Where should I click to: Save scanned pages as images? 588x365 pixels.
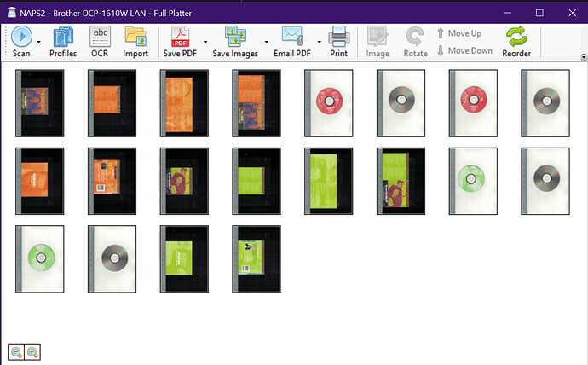[x=235, y=42]
